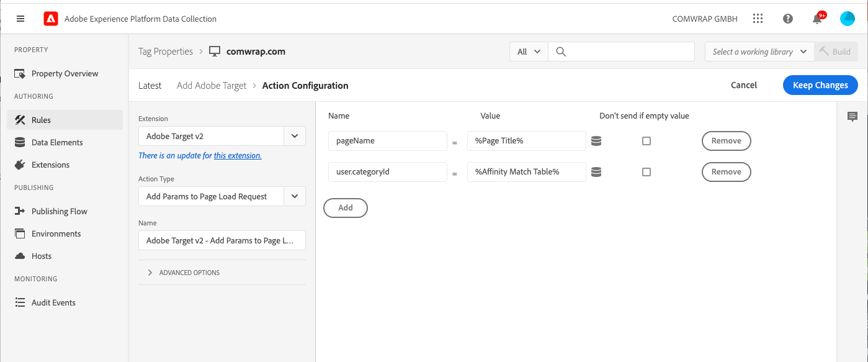
Task: Open Environments in the sidebar
Action: (65, 233)
